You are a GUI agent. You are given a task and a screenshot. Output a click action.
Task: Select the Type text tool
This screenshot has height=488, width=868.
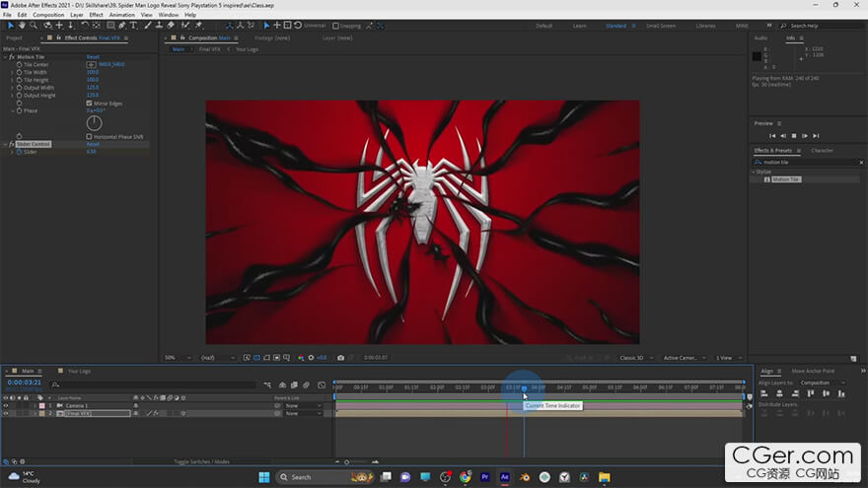(x=133, y=26)
